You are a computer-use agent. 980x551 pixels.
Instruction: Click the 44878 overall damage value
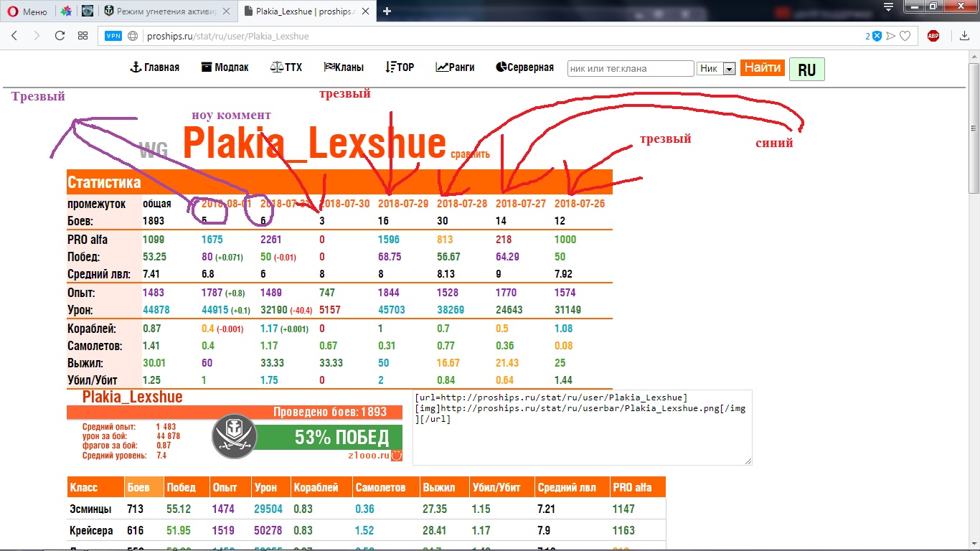click(x=156, y=310)
